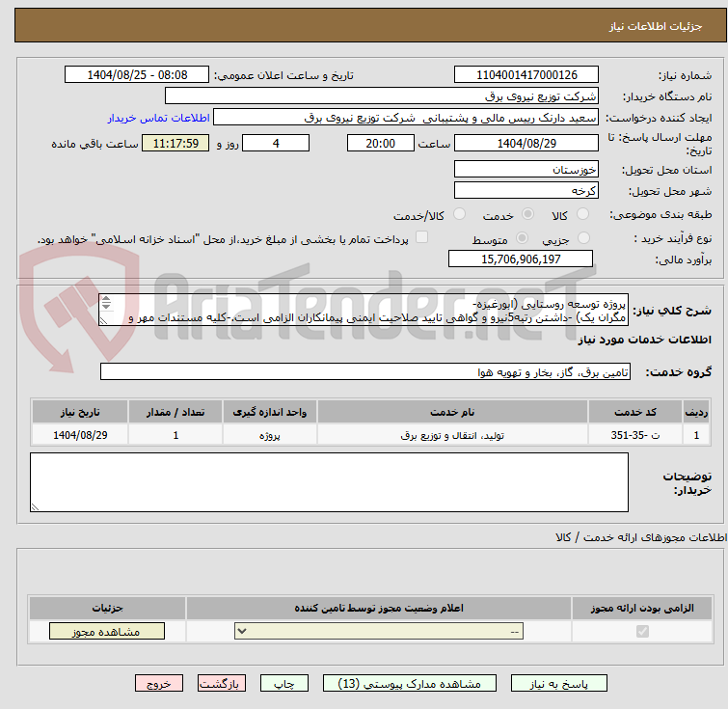The image size is (728, 709).
Task: Click the remaining days field showing 4
Action: 276,143
